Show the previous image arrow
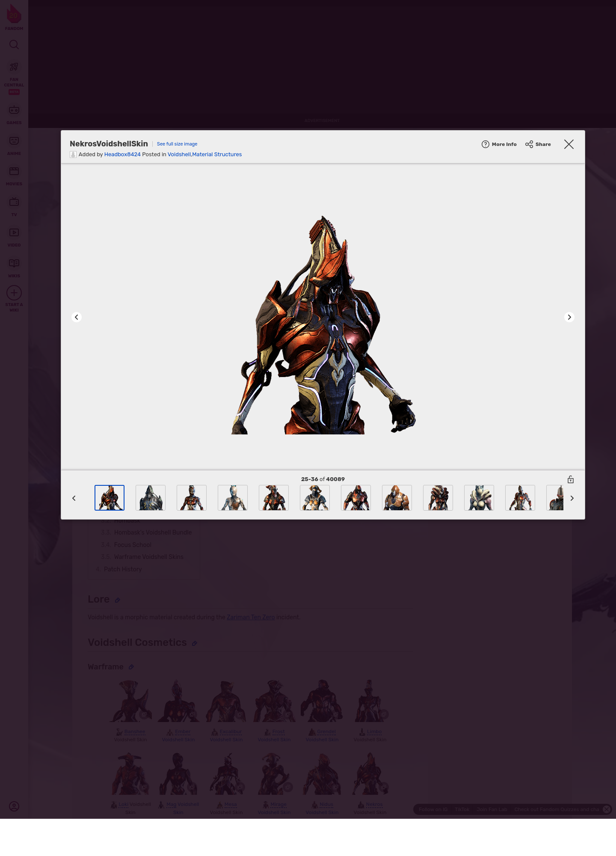This screenshot has height=856, width=616. pyautogui.click(x=77, y=317)
